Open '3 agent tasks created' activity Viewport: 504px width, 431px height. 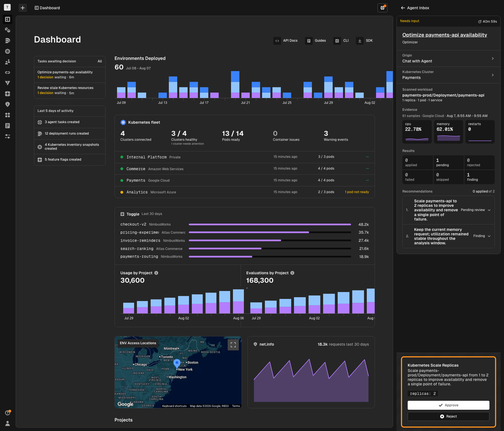coord(70,122)
